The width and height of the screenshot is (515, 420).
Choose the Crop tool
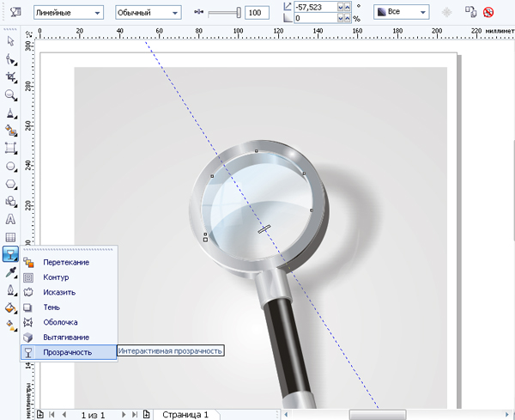10,76
